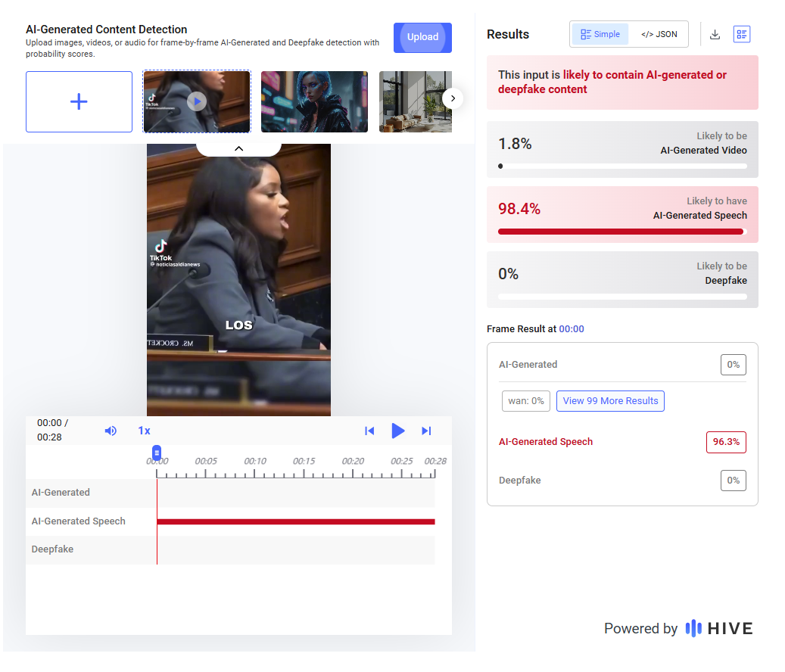
Task: Select the living room interior thumbnail
Action: click(415, 101)
